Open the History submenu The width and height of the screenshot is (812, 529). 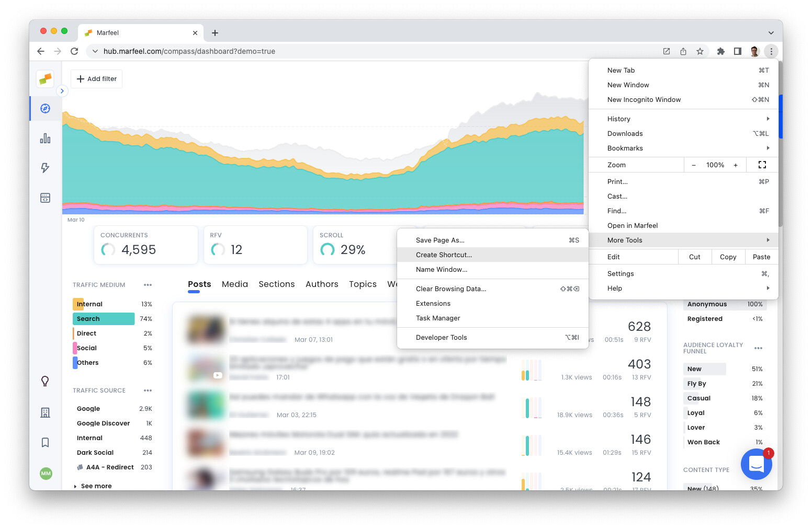[x=619, y=119]
